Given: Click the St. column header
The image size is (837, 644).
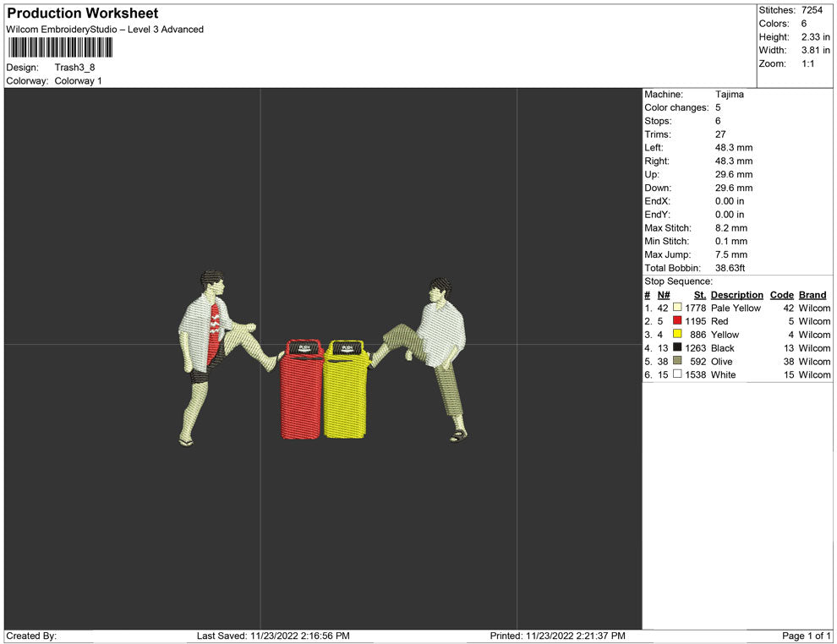Looking at the screenshot, I should [700, 295].
